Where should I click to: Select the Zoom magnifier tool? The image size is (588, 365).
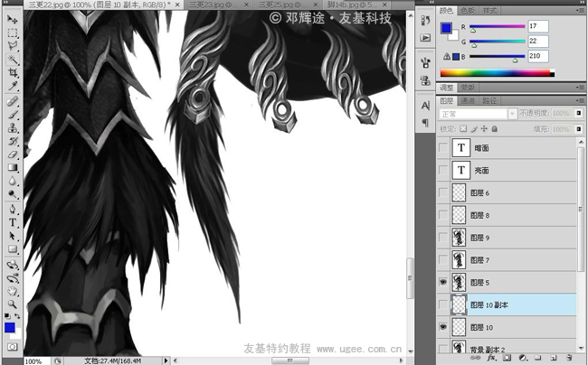click(x=13, y=304)
